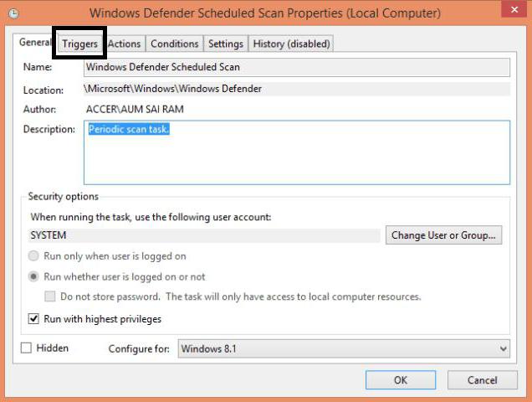Viewport: 532px width, 402px height.
Task: Expand the Configure for dropdown
Action: pos(343,348)
